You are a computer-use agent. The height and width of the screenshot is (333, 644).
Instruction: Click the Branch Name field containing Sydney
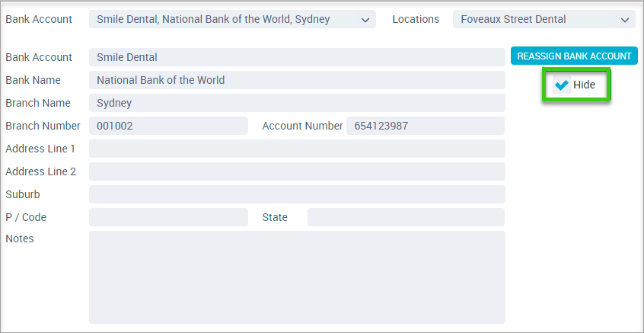pos(297,103)
